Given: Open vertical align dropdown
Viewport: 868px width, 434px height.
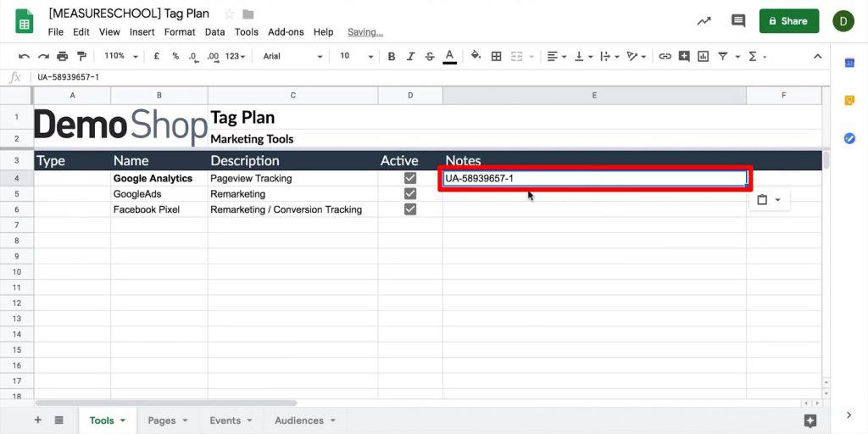Looking at the screenshot, I should click(x=583, y=56).
